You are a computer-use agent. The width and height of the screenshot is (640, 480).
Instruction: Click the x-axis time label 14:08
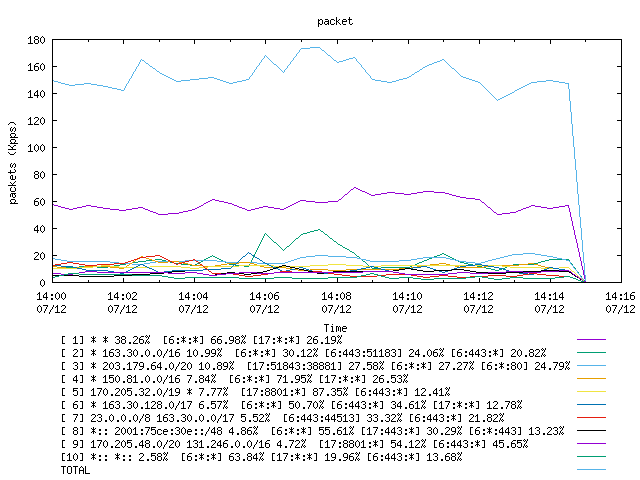point(336,296)
